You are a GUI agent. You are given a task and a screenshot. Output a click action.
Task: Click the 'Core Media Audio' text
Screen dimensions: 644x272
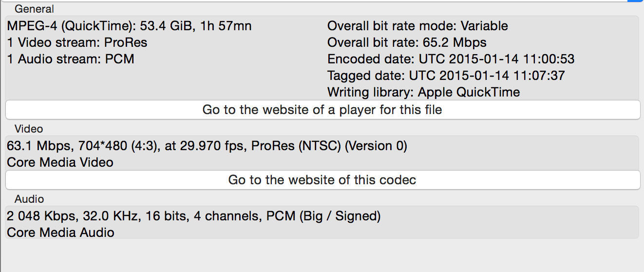tap(60, 233)
